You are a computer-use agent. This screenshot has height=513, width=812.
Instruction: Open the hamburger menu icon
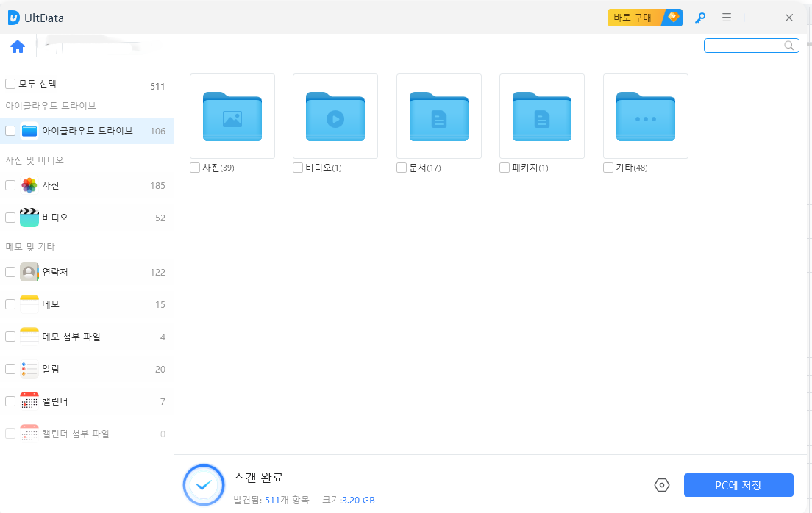[x=727, y=18]
